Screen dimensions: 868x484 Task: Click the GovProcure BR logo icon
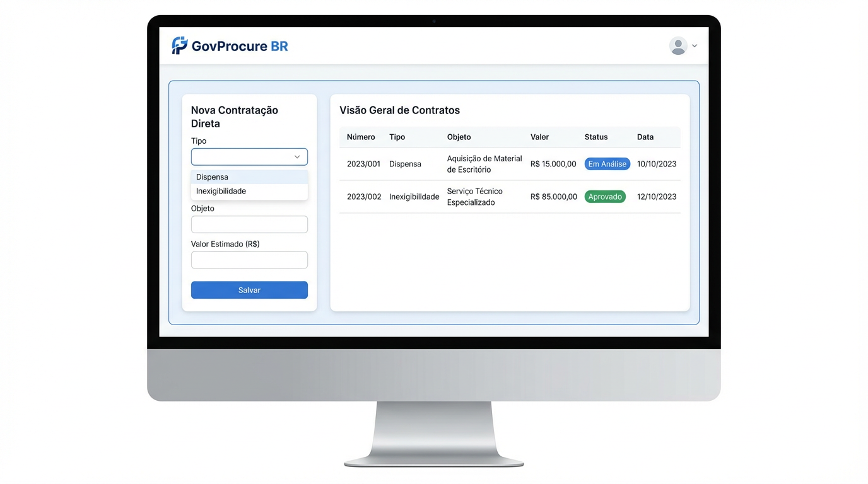coord(180,45)
